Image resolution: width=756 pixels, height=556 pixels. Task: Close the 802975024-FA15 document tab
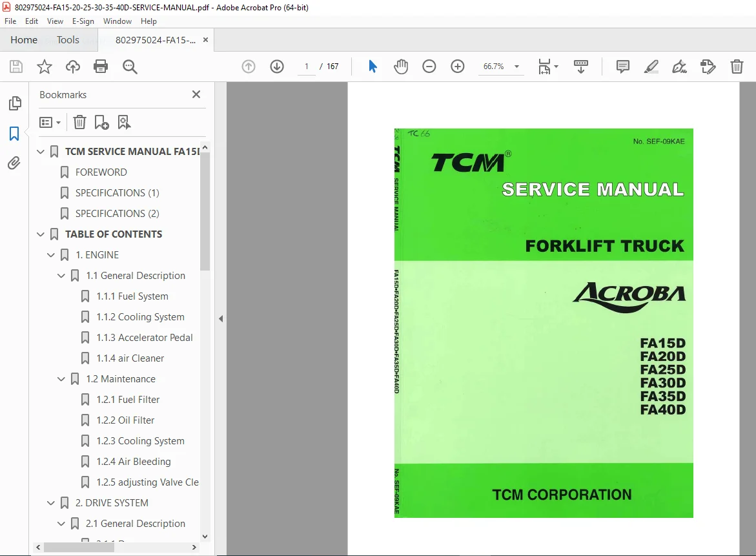tap(205, 40)
